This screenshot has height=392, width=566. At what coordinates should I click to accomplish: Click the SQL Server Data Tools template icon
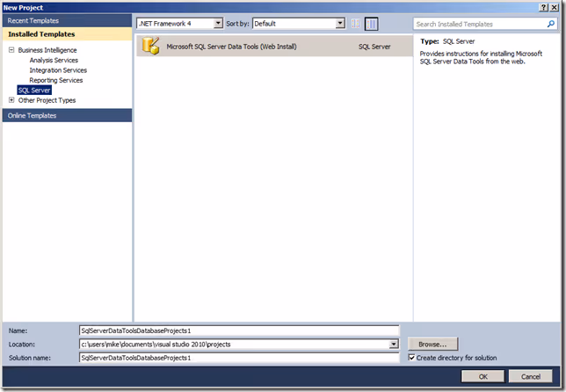[x=151, y=46]
